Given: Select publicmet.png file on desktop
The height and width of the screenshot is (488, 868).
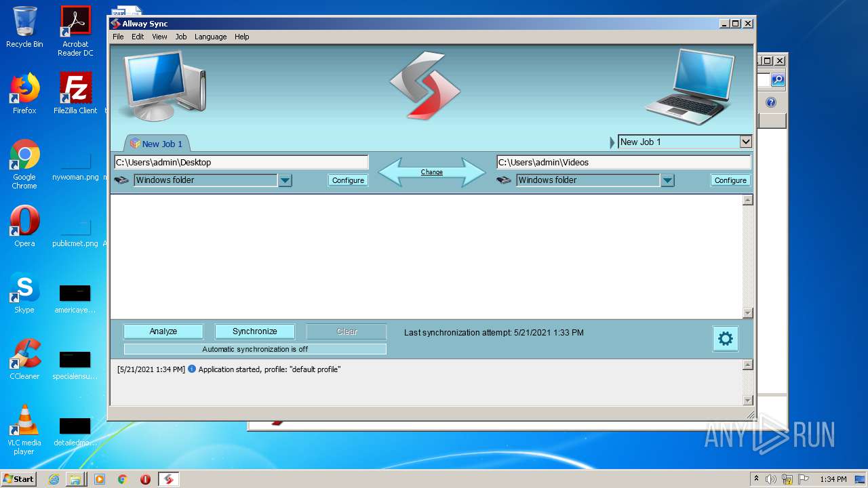Looking at the screenshot, I should [75, 233].
